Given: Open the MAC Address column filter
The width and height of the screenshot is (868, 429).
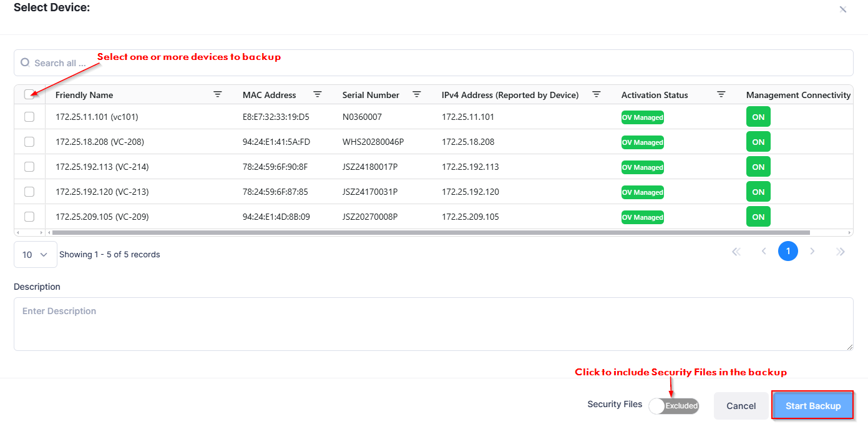Looking at the screenshot, I should click(x=318, y=94).
